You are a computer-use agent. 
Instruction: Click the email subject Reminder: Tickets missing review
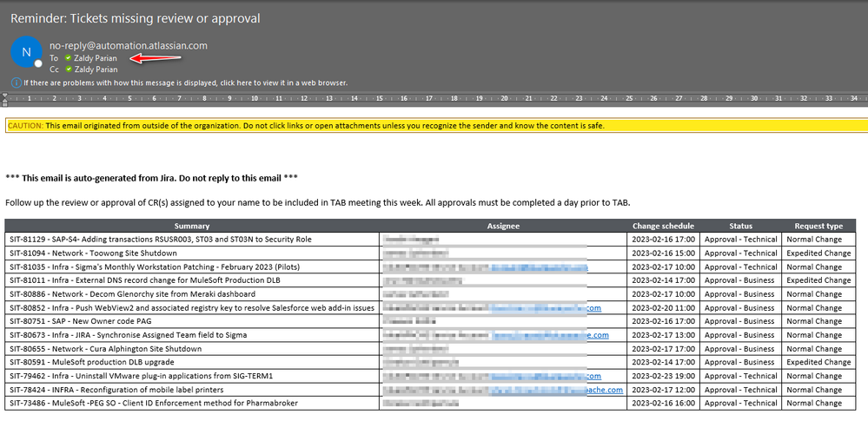[x=135, y=18]
